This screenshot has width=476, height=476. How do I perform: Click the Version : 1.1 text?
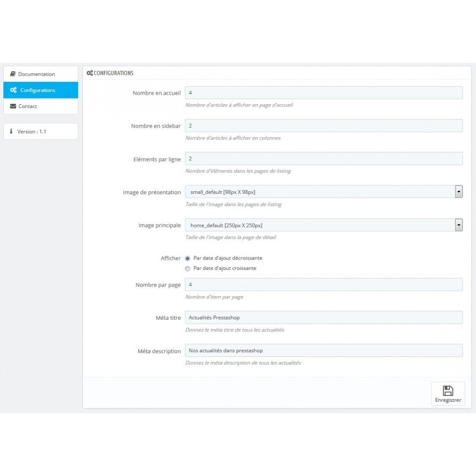(31, 131)
